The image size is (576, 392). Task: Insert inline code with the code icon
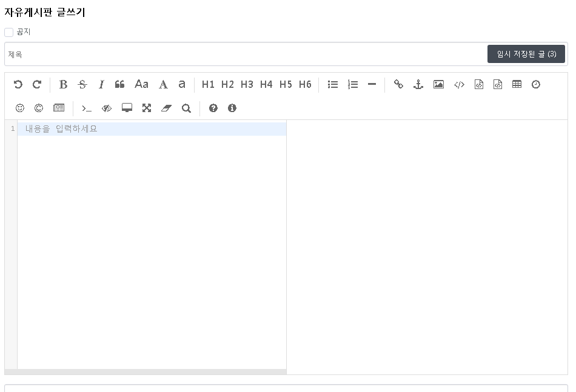point(459,85)
